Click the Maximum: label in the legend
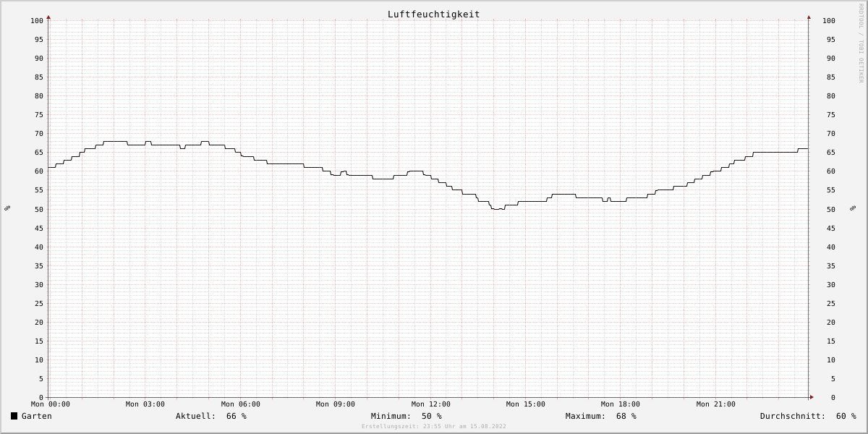 pos(586,416)
